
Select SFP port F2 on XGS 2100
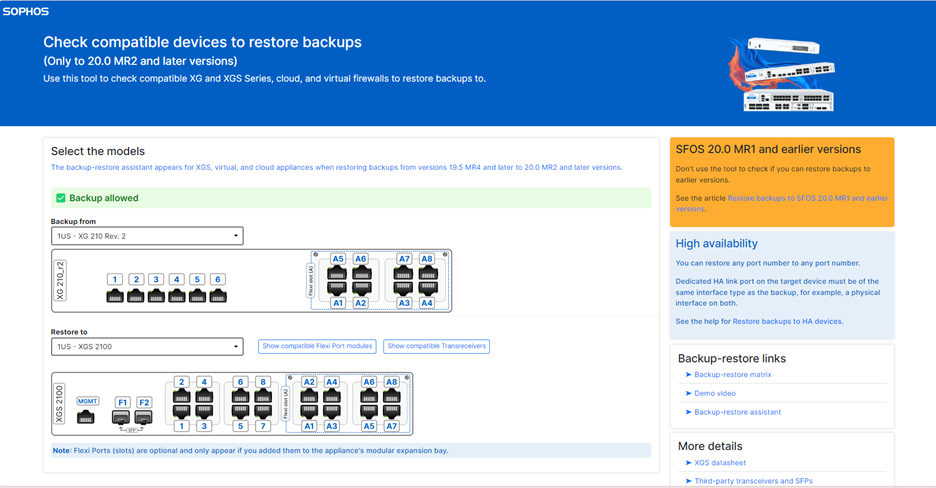[x=143, y=417]
